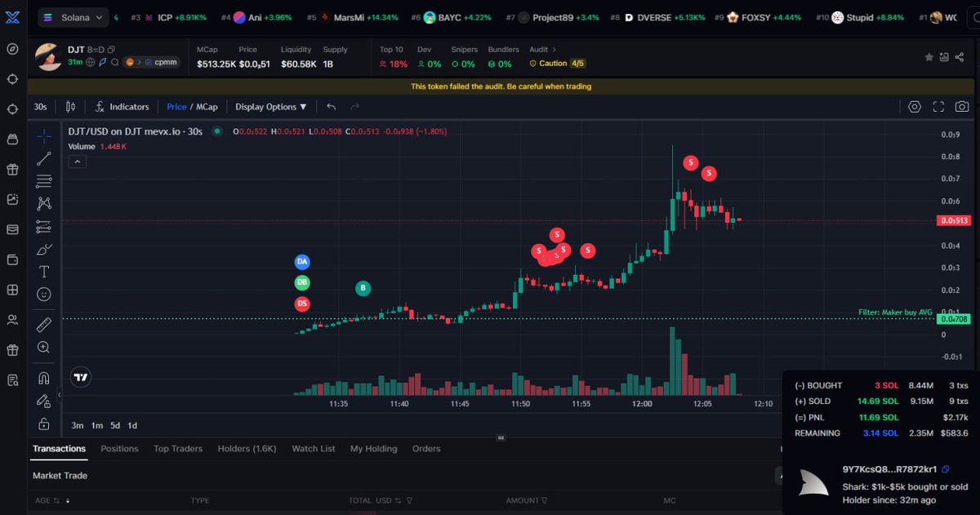This screenshot has width=980, height=515.
Task: Switch to the Positions tab
Action: point(119,449)
